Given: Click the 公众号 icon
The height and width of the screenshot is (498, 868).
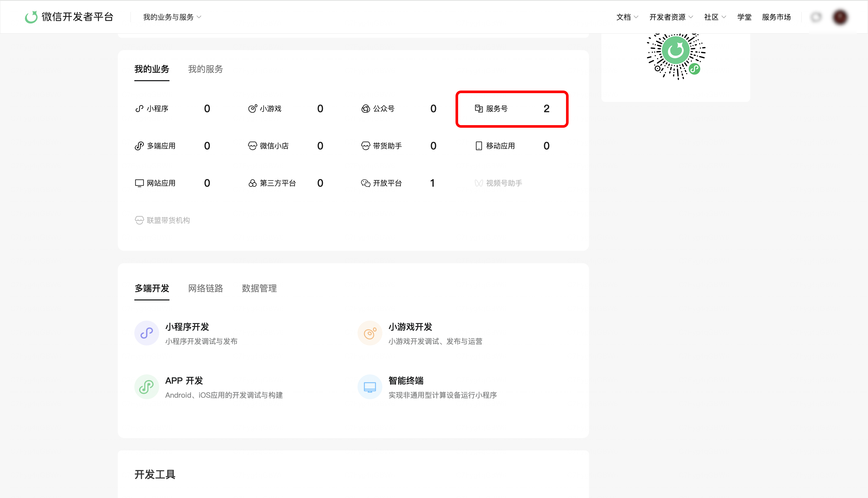Looking at the screenshot, I should coord(366,109).
